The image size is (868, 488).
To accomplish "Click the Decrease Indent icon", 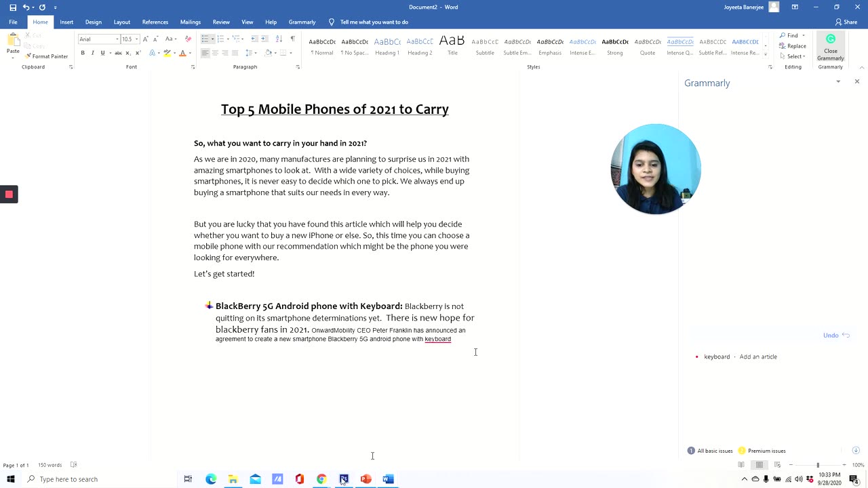I will coord(254,39).
